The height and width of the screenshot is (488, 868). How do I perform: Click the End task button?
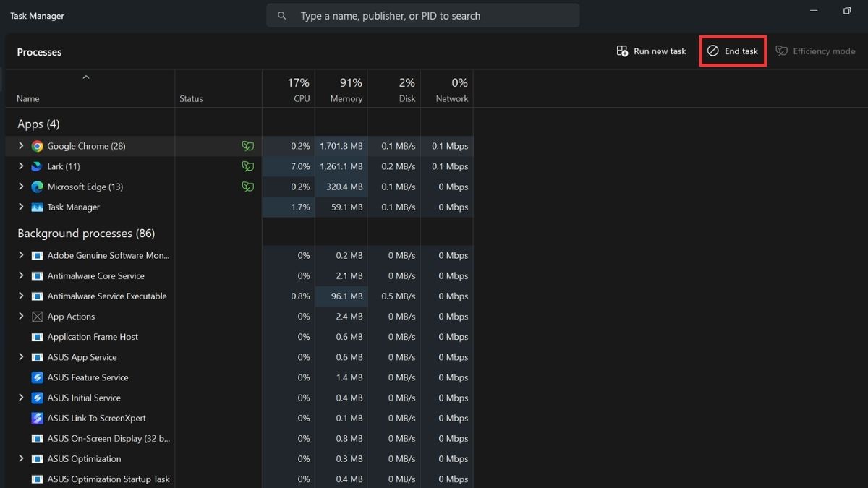tap(733, 51)
